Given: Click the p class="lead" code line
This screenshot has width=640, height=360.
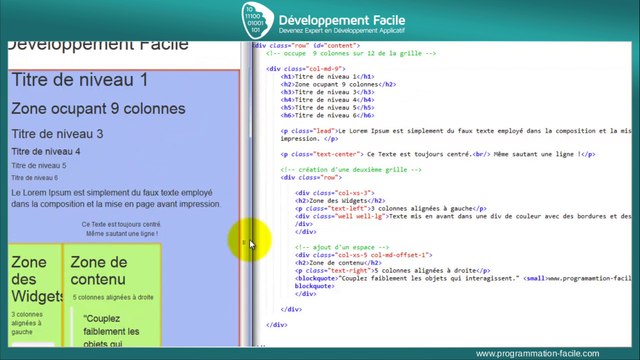Looking at the screenshot, I should click(456, 131).
